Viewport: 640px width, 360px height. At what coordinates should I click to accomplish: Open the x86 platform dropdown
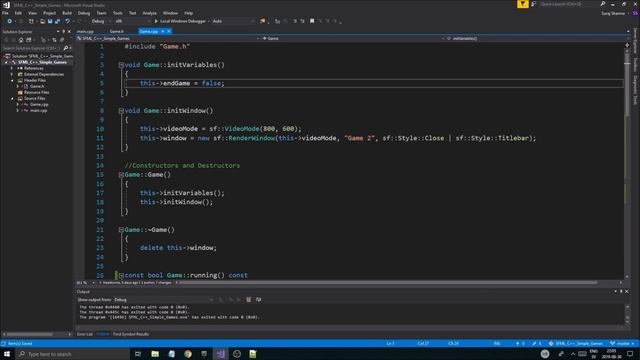[x=133, y=21]
